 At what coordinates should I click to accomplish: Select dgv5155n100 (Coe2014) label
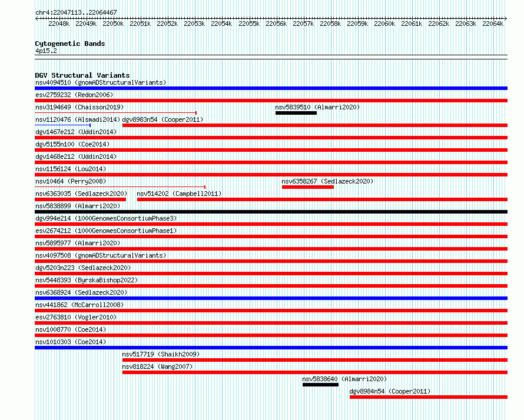72,144
